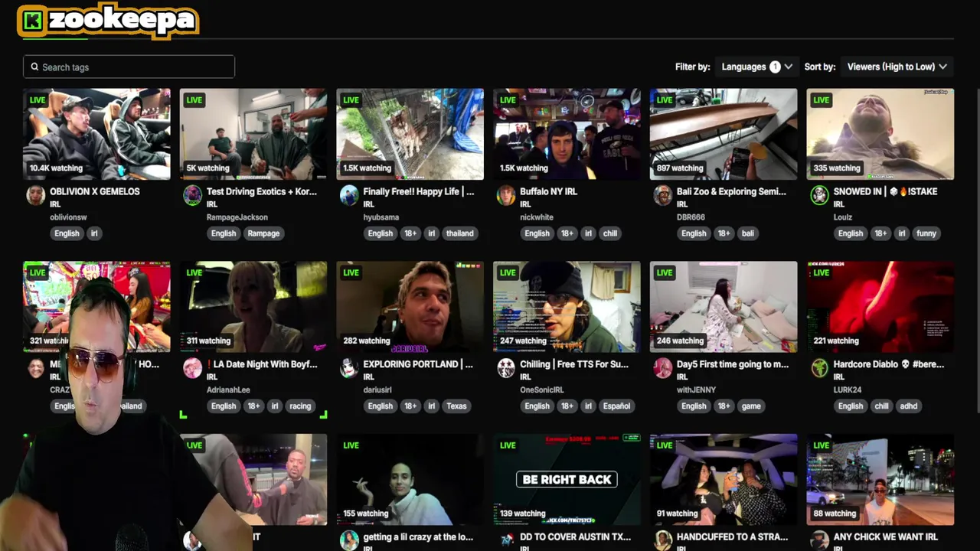Open the BE RIGHT BACK stream thumbnail
Screen dimensions: 980x551
(x=567, y=480)
